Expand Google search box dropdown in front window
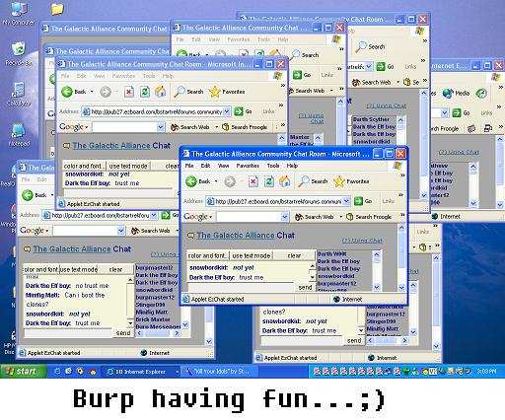This screenshot has width=505, height=420. 285,217
